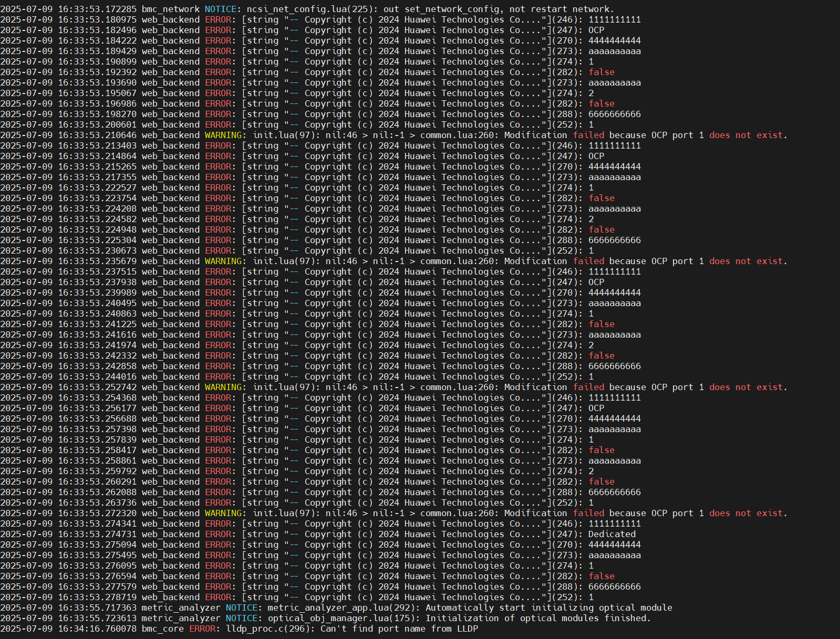
Task: Click 6666666666 on the 16:33:53.277579 line
Action: pos(615,586)
